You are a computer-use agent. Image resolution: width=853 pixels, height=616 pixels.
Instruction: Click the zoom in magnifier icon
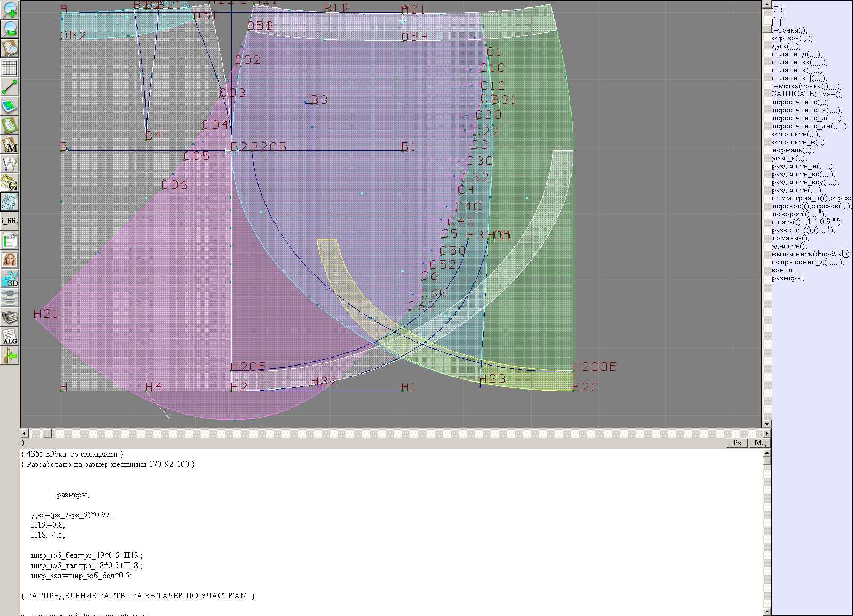10,10
